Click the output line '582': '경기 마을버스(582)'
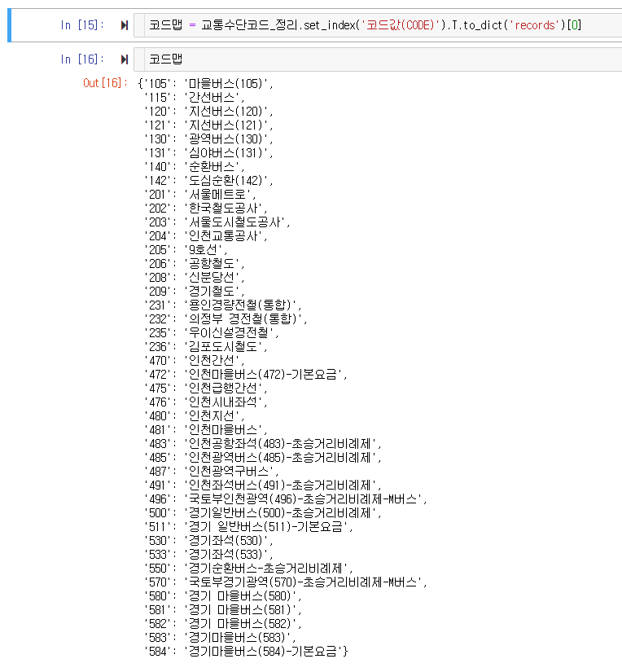The width and height of the screenshot is (622, 672). 222,624
